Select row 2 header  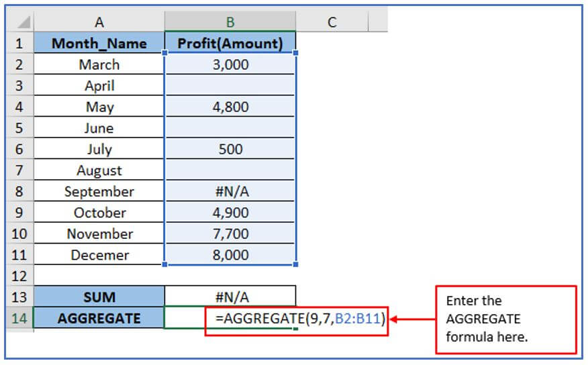click(x=19, y=64)
